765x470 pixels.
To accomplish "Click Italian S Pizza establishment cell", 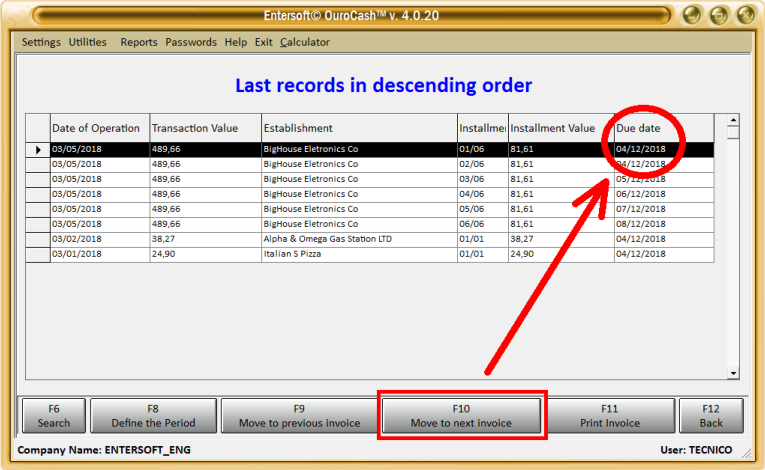I will (x=359, y=254).
